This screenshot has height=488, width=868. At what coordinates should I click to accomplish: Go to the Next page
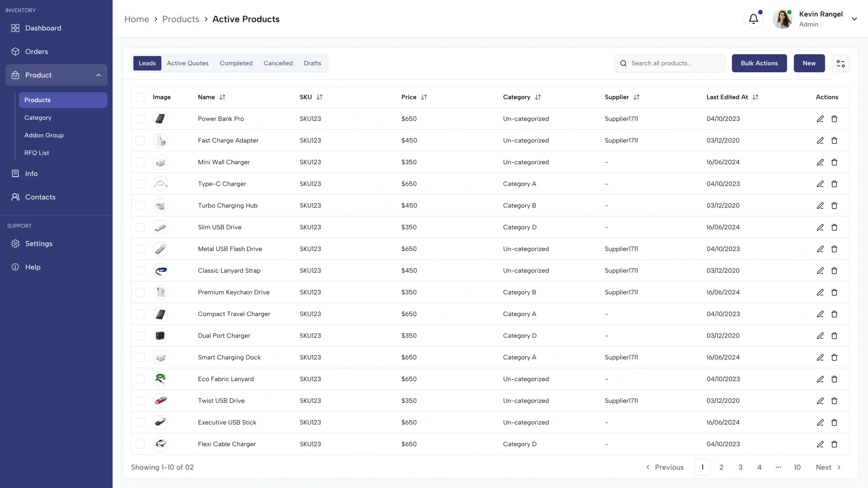point(828,467)
